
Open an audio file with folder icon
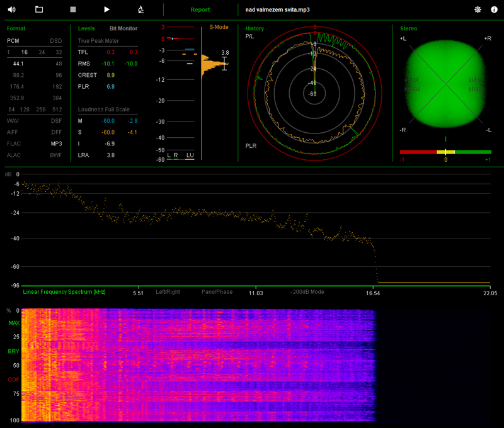coord(39,9)
